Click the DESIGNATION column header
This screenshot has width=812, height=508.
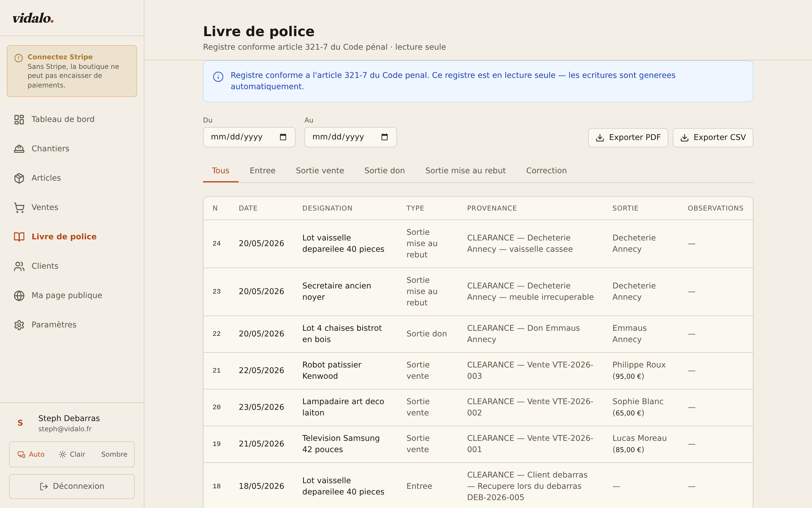[x=327, y=208]
